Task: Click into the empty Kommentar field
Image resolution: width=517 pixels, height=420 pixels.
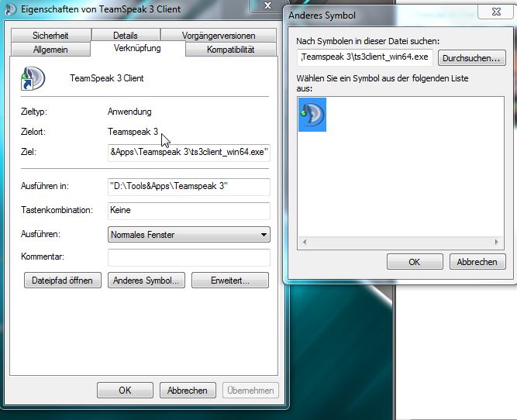Action: coord(189,257)
